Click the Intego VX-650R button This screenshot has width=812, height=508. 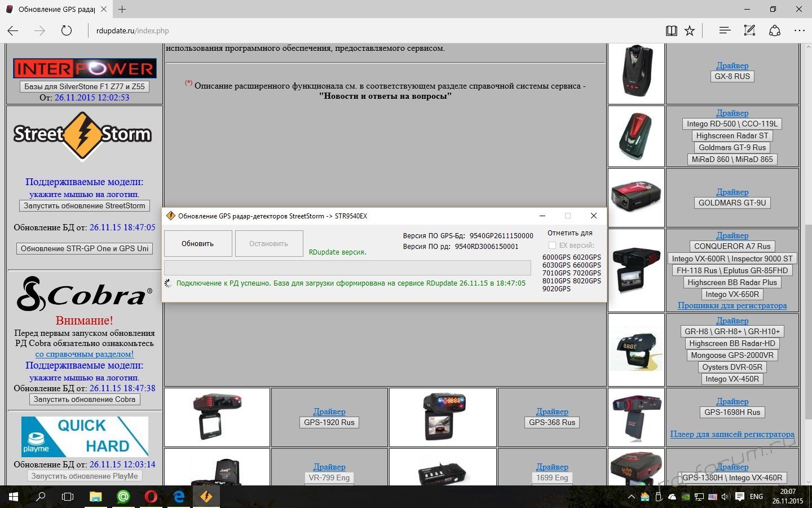click(x=732, y=294)
